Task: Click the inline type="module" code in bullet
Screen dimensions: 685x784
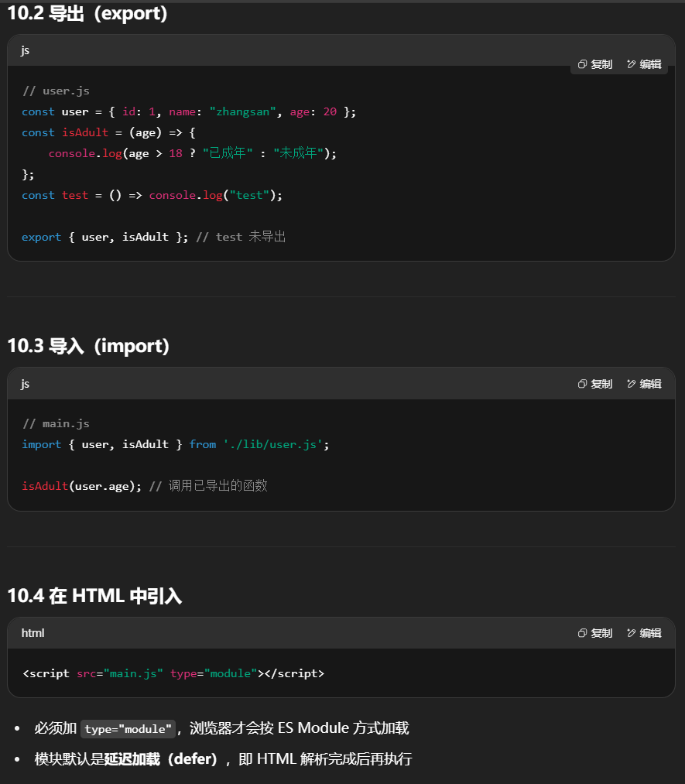Action: [x=128, y=729]
